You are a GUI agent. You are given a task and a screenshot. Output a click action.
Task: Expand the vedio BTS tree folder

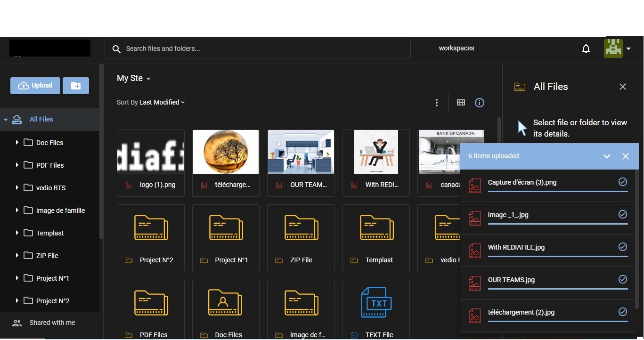pos(17,187)
